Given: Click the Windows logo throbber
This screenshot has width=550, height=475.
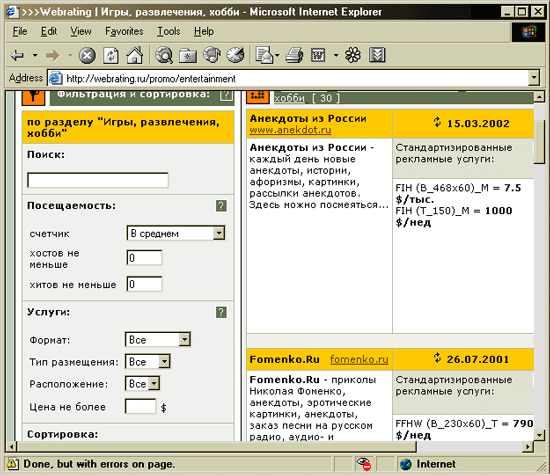Looking at the screenshot, I should click(529, 32).
